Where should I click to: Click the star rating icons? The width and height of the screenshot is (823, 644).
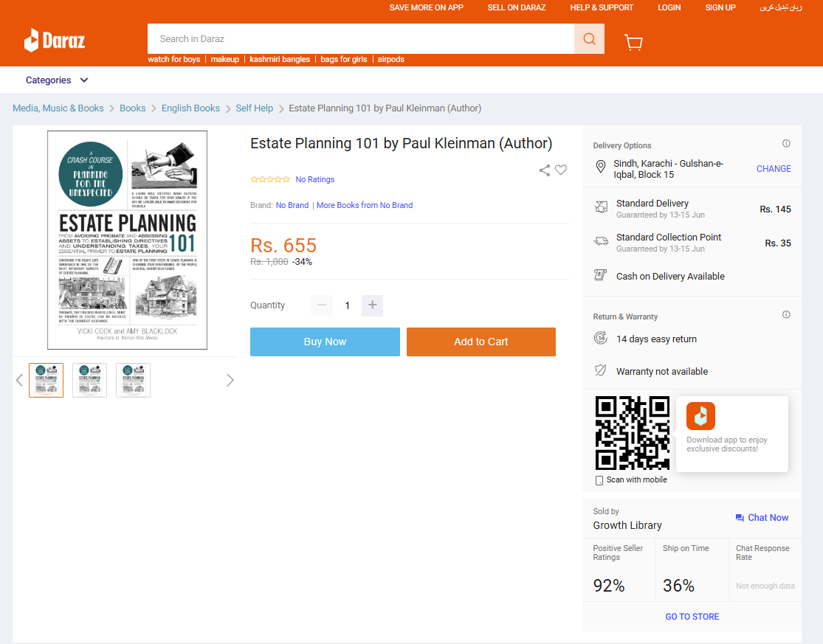click(x=270, y=179)
